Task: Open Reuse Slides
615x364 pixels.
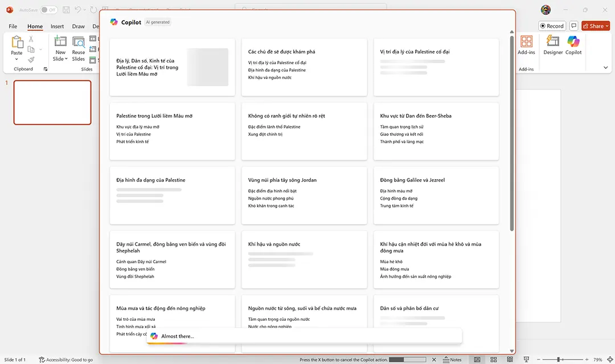Action: coord(78,51)
